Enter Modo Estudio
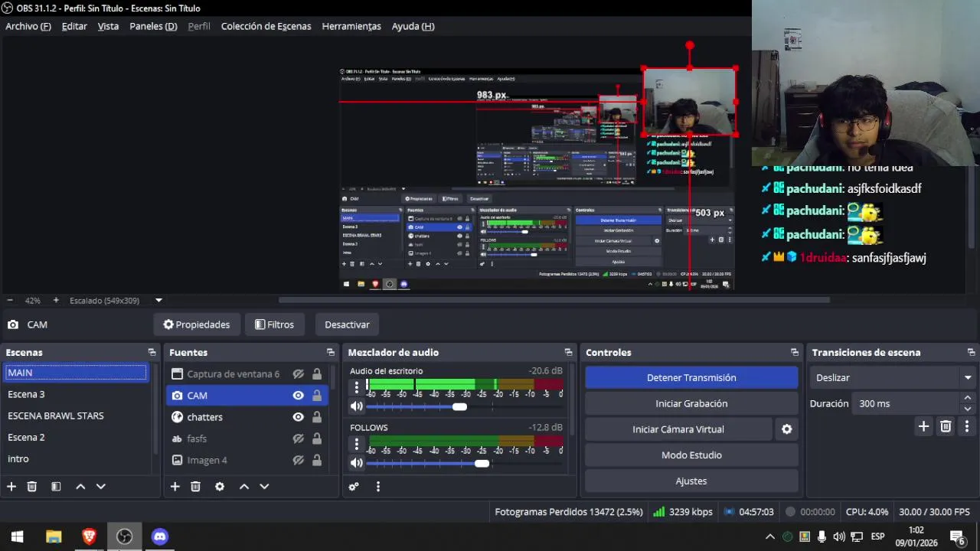Image resolution: width=980 pixels, height=551 pixels. coord(691,455)
